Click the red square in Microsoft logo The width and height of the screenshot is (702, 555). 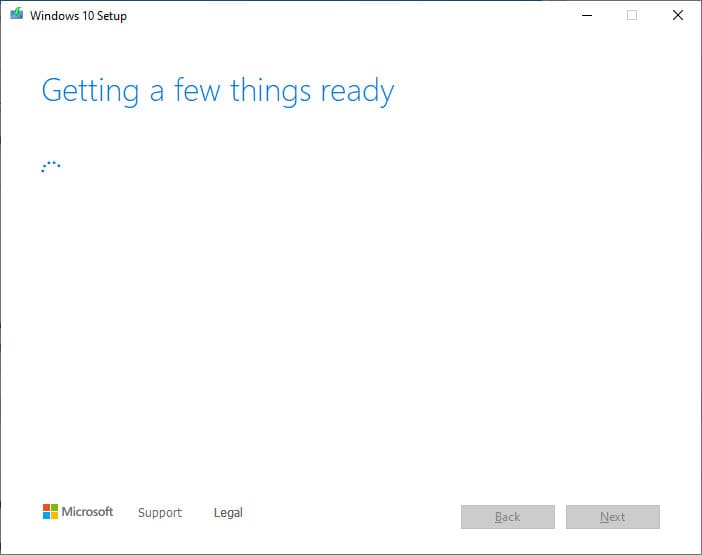46,508
